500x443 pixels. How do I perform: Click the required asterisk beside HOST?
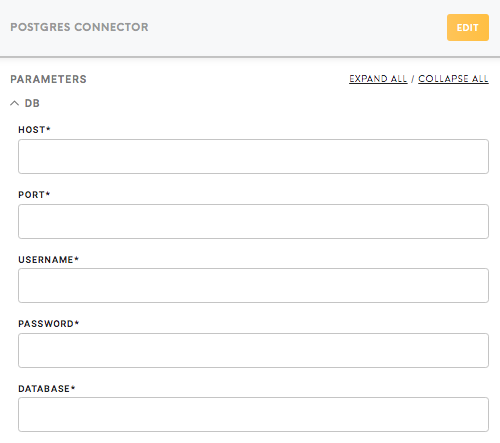[48, 128]
